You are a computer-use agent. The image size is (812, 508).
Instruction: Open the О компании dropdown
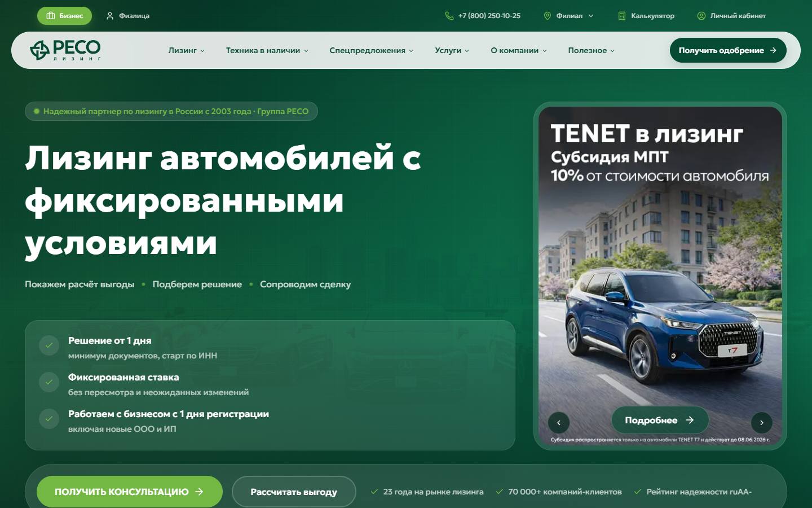click(519, 50)
